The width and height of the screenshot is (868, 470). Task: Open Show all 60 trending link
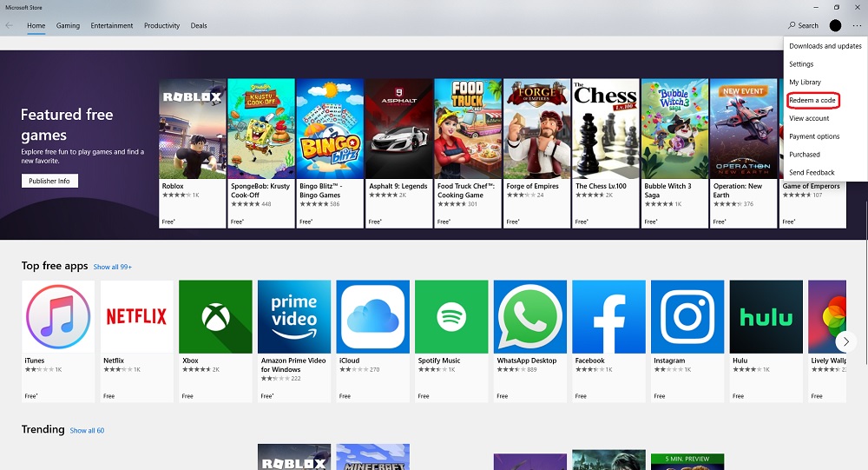pyautogui.click(x=87, y=430)
